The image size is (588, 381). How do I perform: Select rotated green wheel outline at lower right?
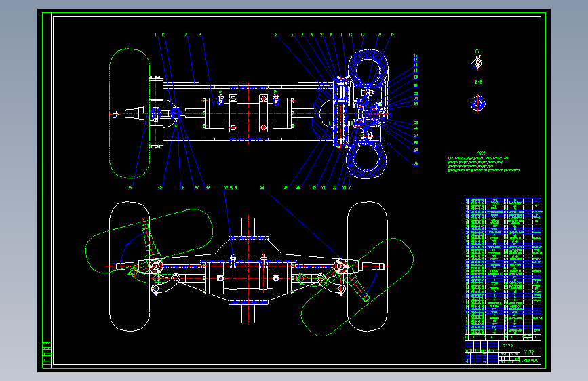point(357,287)
